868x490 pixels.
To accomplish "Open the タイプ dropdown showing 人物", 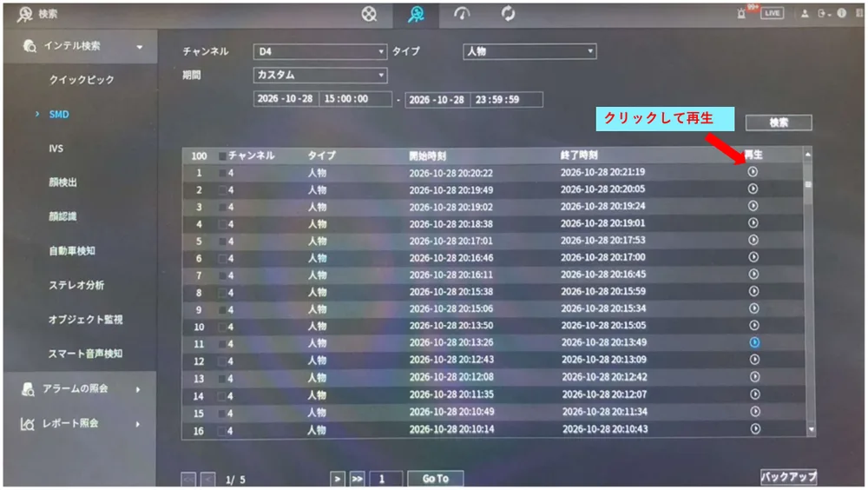I will pos(529,51).
